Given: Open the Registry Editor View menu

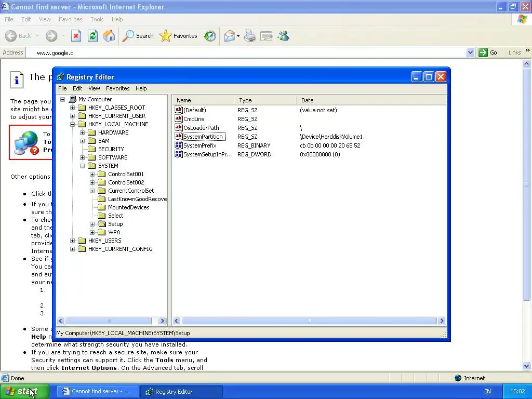Looking at the screenshot, I should pos(94,88).
